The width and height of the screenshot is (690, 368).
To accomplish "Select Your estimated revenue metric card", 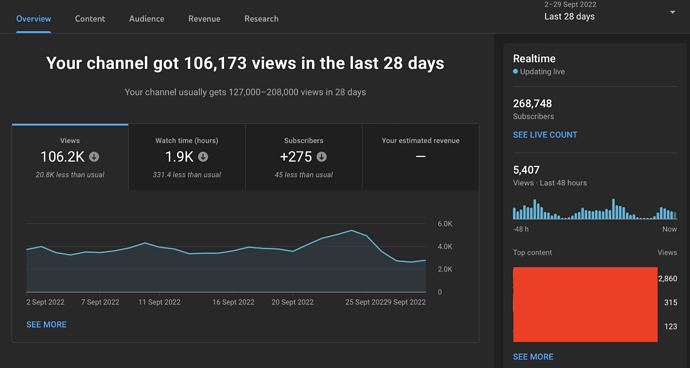I will (x=420, y=157).
